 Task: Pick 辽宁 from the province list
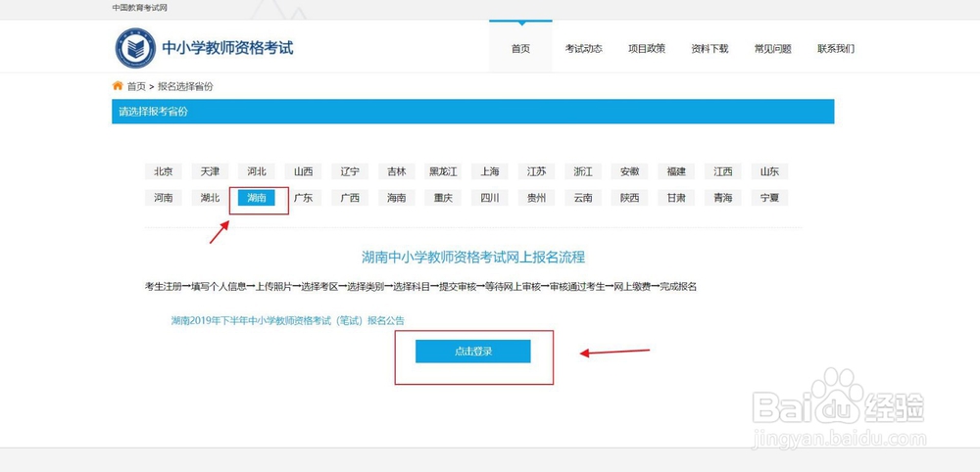click(x=350, y=171)
